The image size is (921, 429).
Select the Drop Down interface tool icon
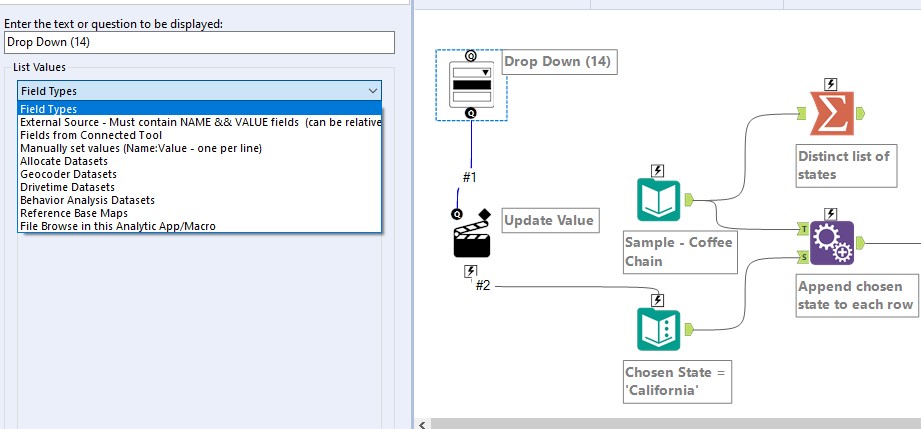coord(470,85)
